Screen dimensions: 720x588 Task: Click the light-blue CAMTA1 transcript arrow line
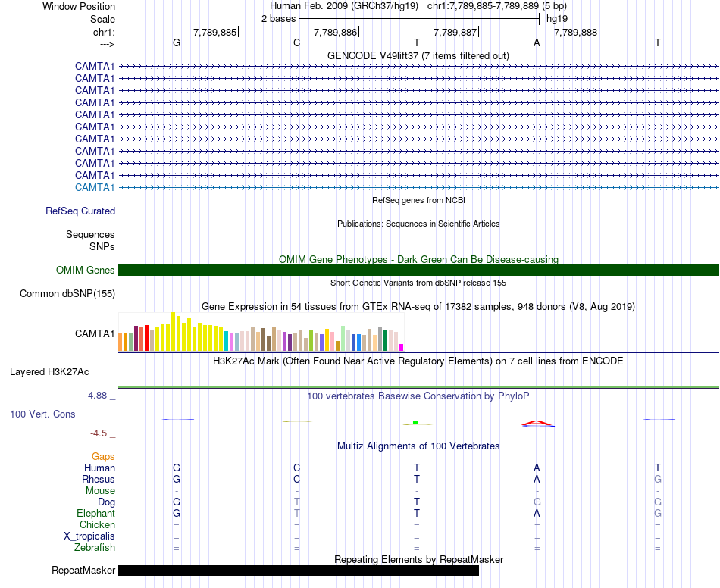click(x=418, y=187)
